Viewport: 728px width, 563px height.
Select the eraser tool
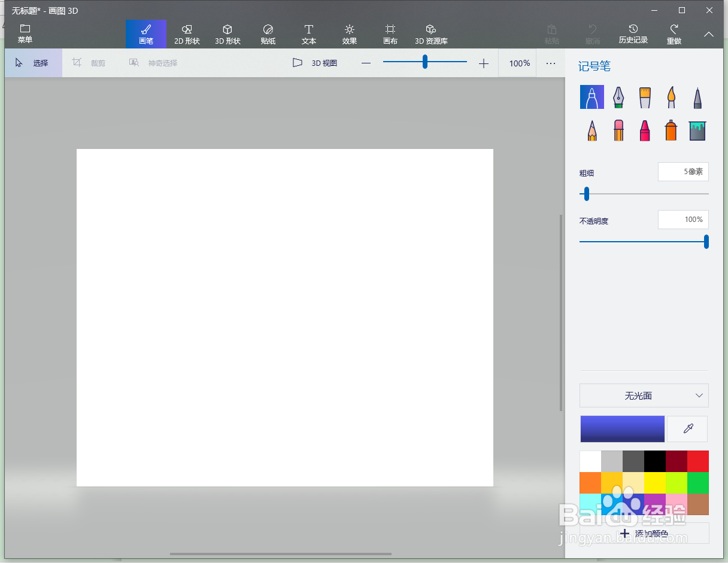(x=618, y=130)
